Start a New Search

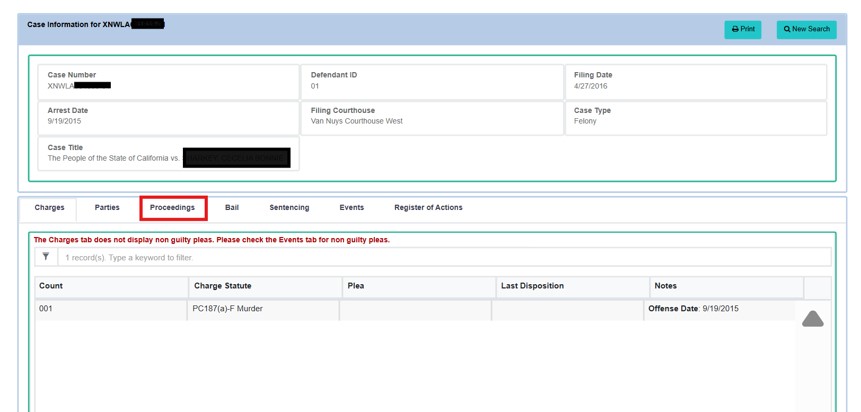[806, 29]
